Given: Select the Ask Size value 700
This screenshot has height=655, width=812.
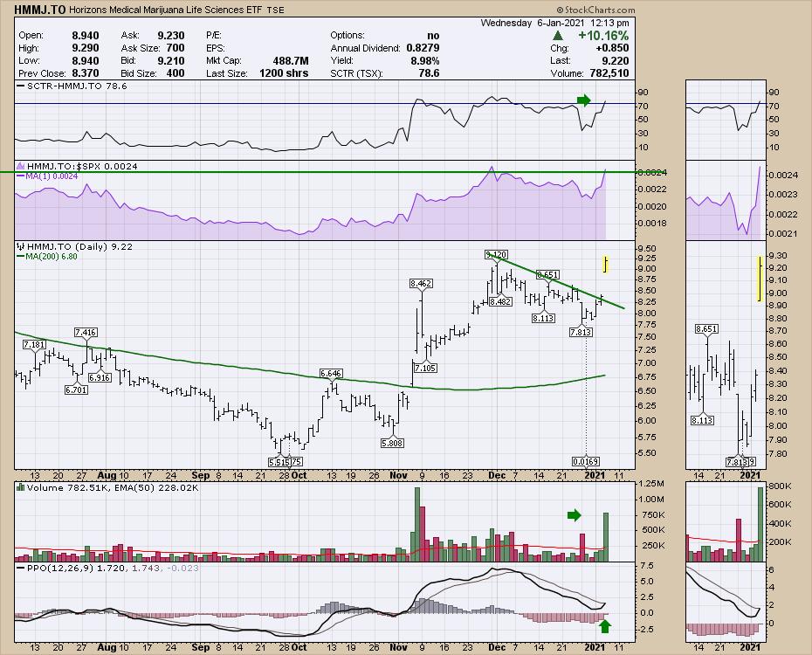Looking at the screenshot, I should tap(175, 48).
